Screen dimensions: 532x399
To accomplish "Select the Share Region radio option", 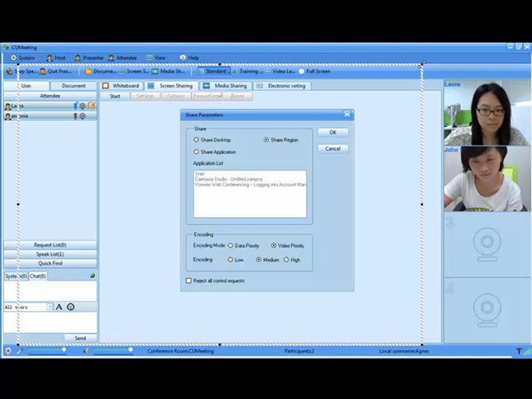I will 267,140.
